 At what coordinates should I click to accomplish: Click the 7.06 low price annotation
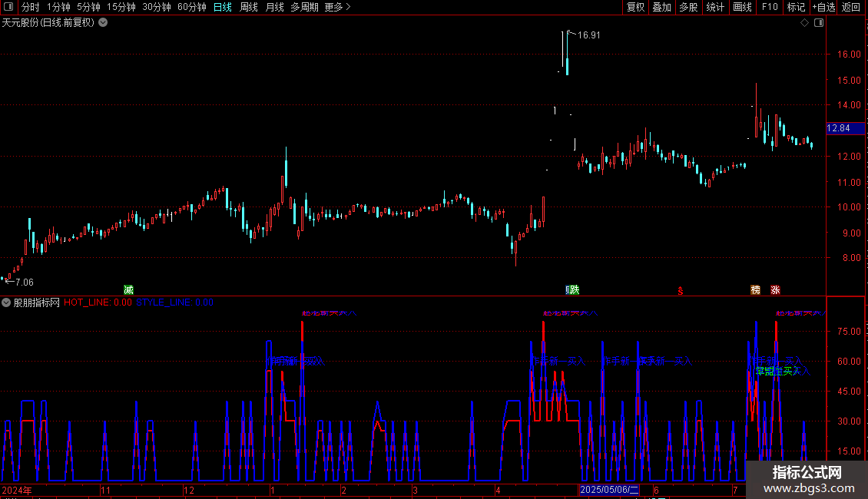click(x=25, y=283)
